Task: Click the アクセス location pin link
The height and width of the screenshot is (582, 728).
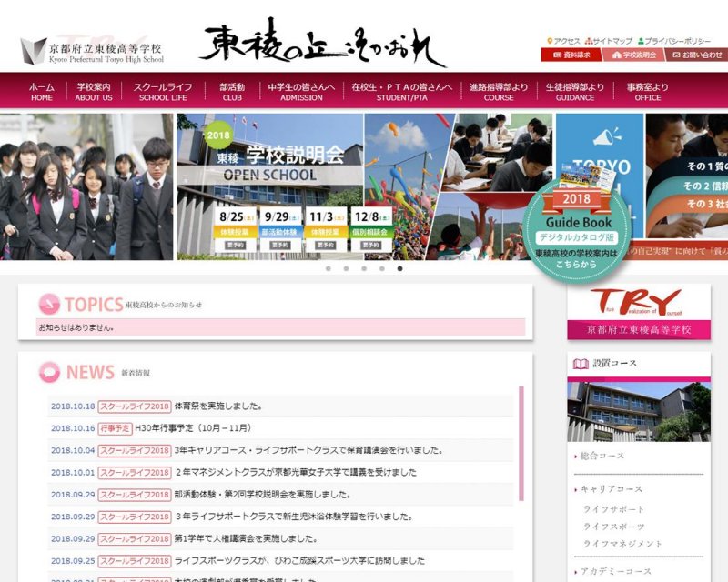Action: coord(563,41)
